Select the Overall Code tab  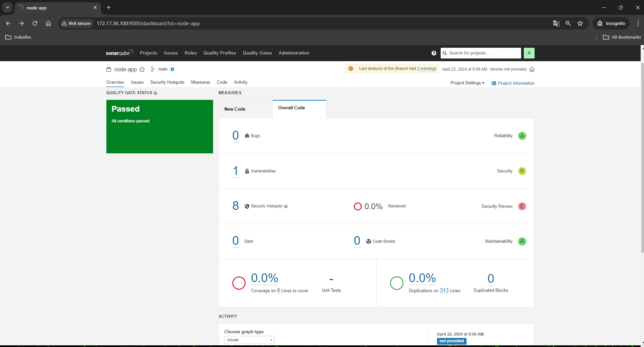[299, 109]
